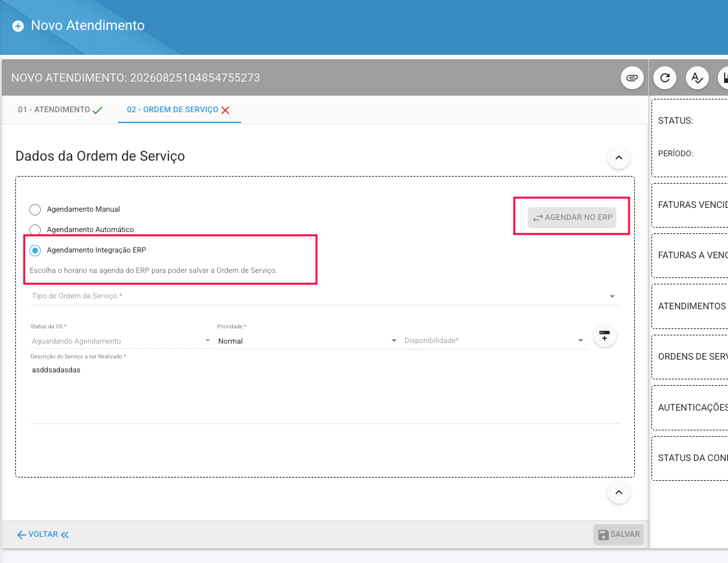Screen dimensions: 728x563
Task: Open Status da OS dropdown
Action: click(x=122, y=341)
